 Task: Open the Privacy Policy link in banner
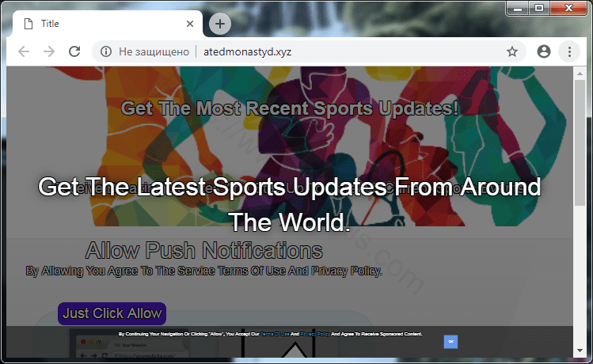click(x=314, y=335)
